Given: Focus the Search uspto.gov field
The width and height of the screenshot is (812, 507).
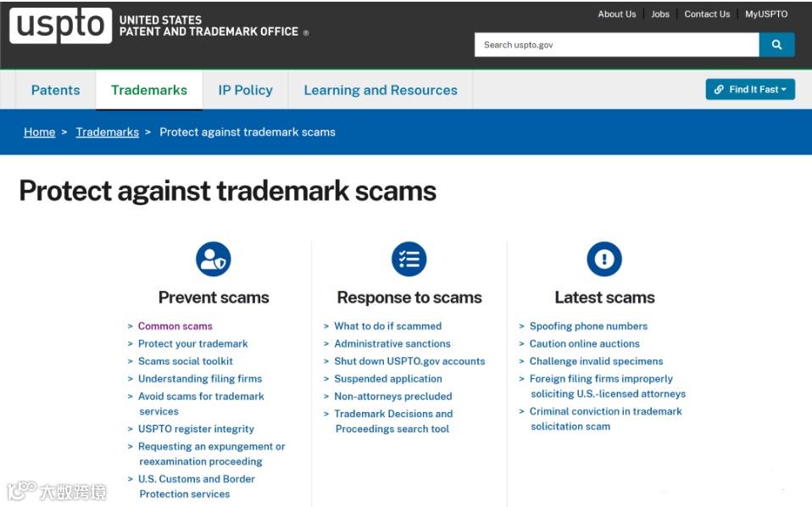Looking at the screenshot, I should pyautogui.click(x=617, y=45).
